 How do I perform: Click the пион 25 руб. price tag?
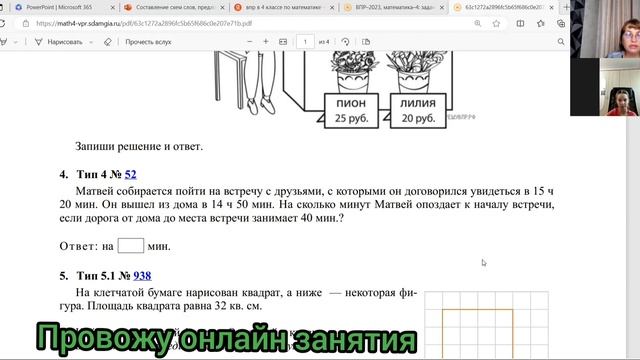pos(351,111)
